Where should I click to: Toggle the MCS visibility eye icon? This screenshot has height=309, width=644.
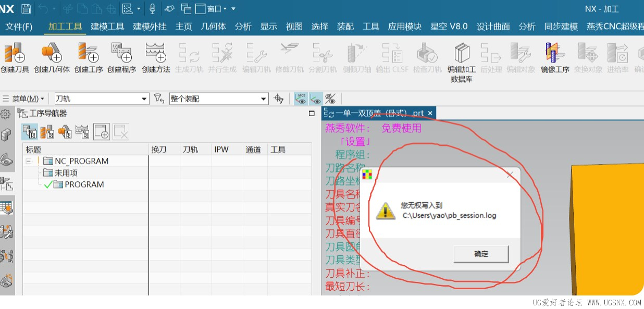[301, 98]
